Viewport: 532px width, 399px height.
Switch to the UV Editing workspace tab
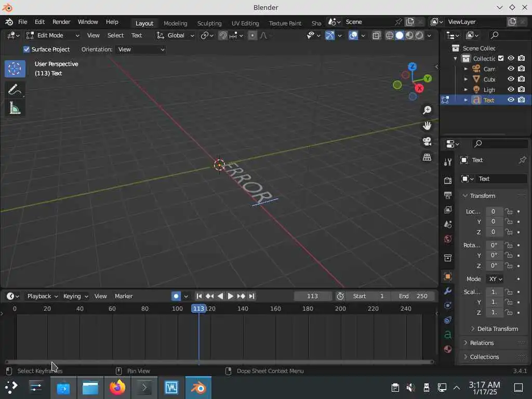(x=245, y=23)
